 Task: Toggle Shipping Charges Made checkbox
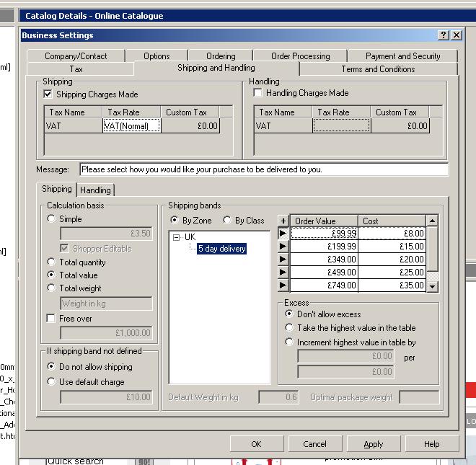coord(48,94)
